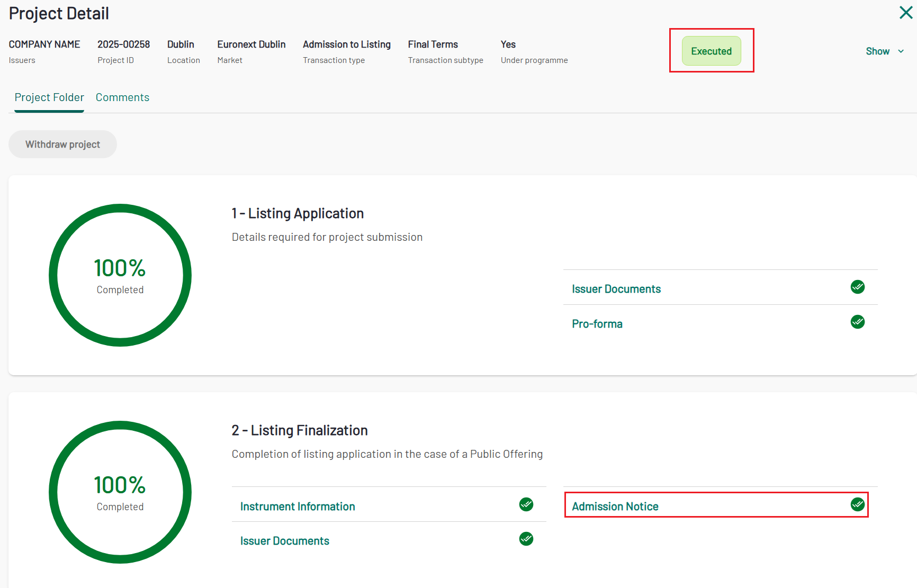Viewport: 917px width, 588px height.
Task: Open the Pro-forma link
Action: (597, 324)
